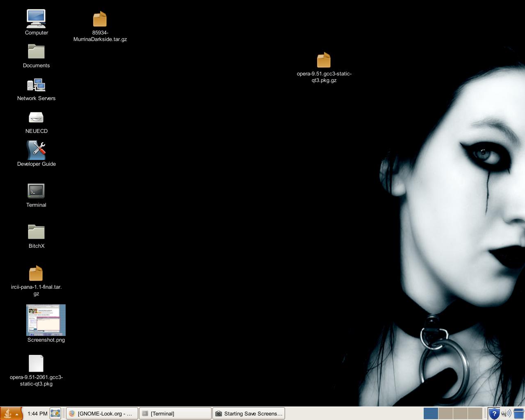Select the ircii-pana-1.1-final.tar.gz archive icon
Image resolution: width=525 pixels, height=420 pixels.
(x=36, y=273)
